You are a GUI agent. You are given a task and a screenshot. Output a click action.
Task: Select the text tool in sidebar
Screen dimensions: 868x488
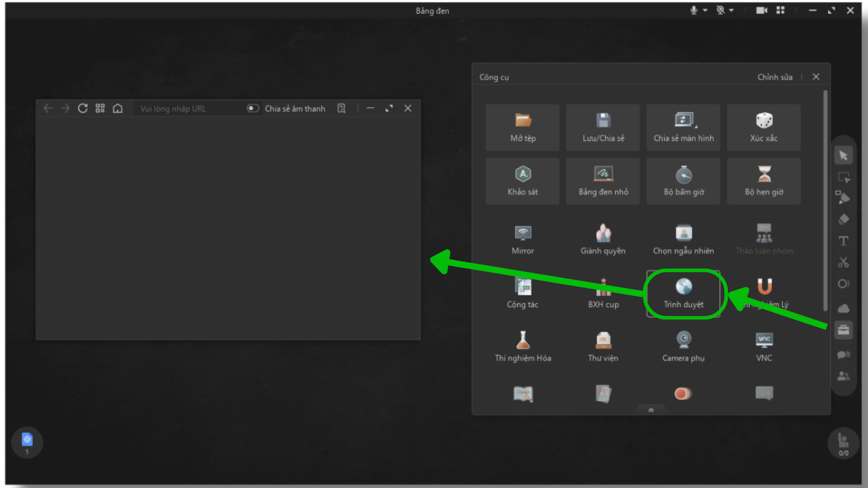pos(844,241)
